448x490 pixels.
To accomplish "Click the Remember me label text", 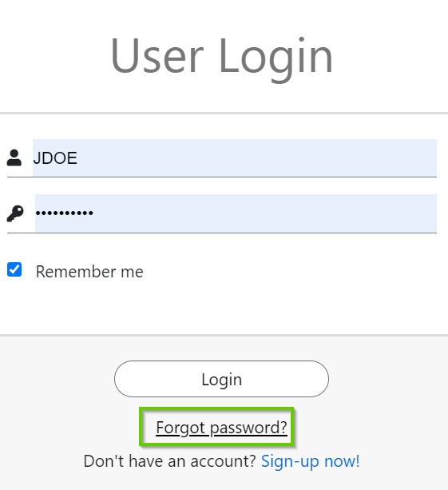I will 89,271.
